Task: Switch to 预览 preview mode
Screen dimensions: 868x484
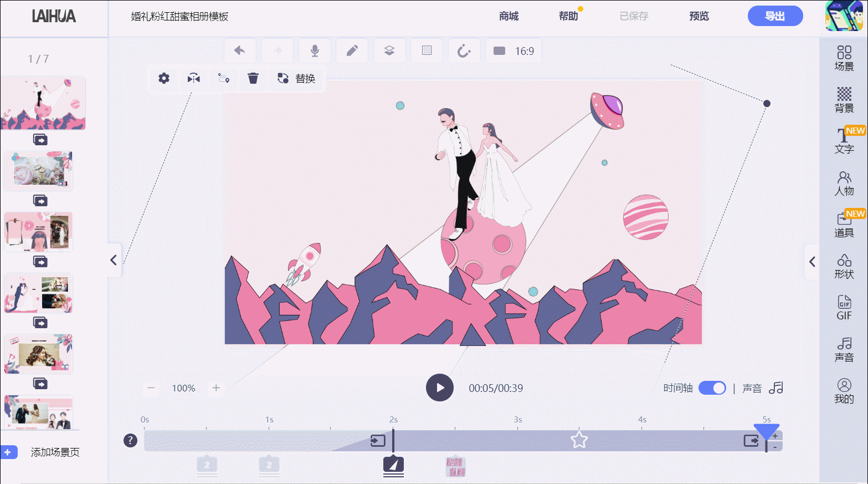Action: tap(697, 16)
